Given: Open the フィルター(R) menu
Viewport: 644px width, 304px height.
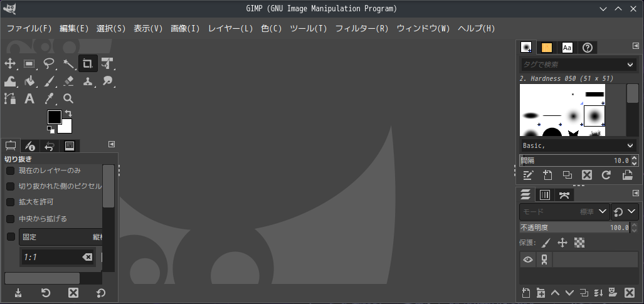Looking at the screenshot, I should coord(362,28).
